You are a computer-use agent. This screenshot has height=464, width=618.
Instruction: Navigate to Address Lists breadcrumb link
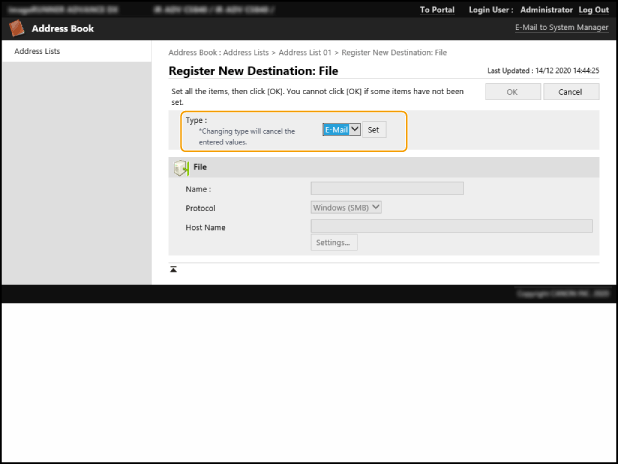[x=245, y=51]
